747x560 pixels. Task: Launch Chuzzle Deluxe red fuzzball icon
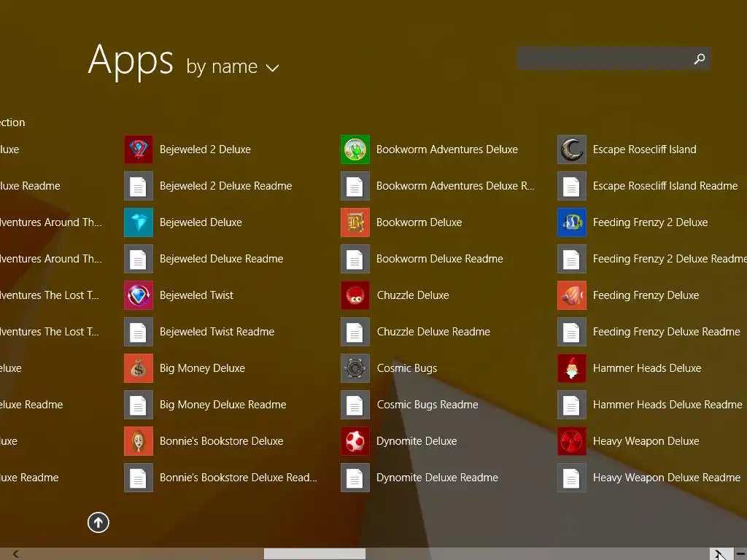point(355,295)
